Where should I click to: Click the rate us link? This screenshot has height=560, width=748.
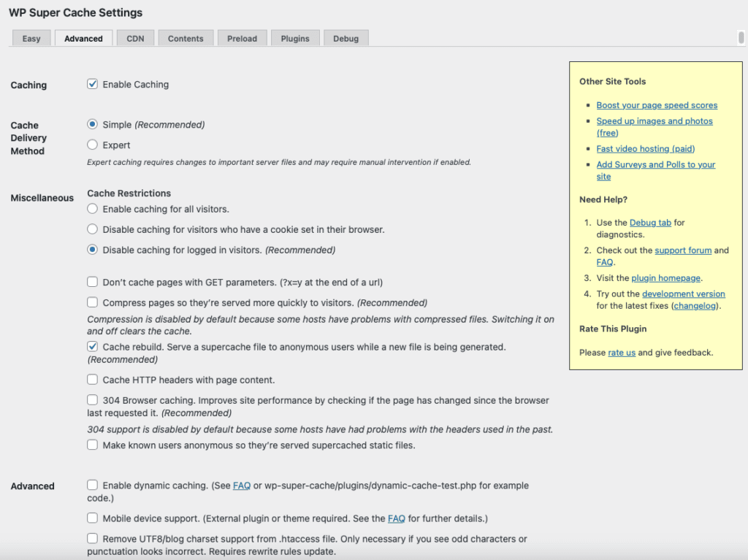621,353
